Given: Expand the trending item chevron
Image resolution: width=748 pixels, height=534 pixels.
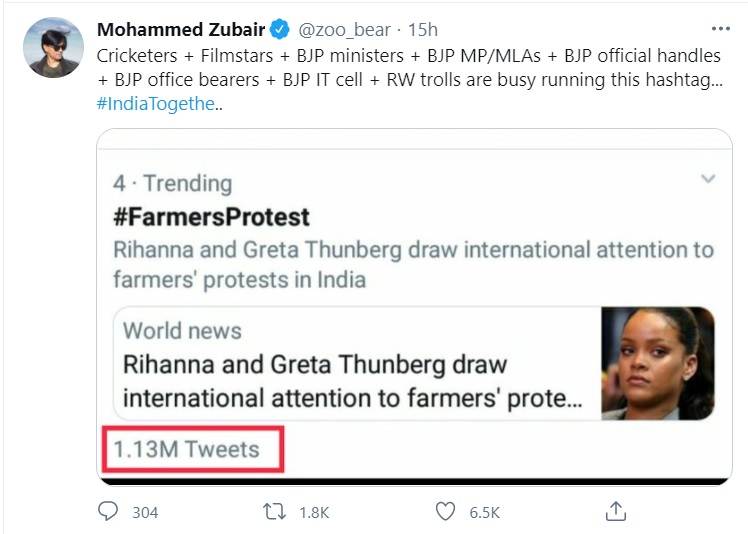Looking at the screenshot, I should [708, 179].
